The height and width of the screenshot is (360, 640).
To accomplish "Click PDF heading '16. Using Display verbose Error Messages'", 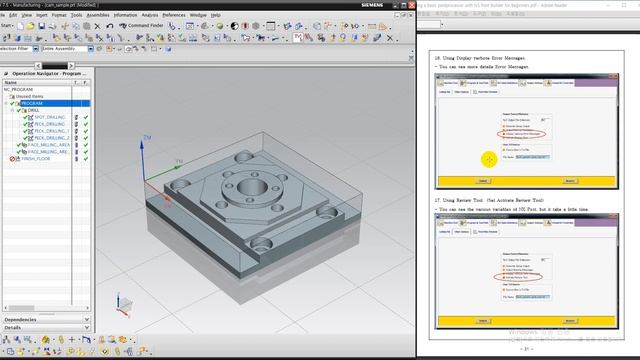I will (480, 58).
